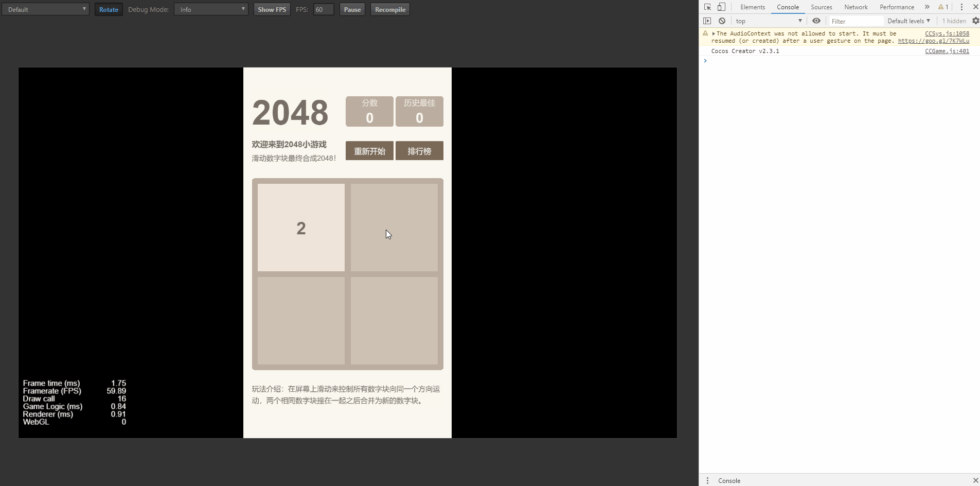The image size is (980, 486).
Task: Switch to the Performance tab
Action: pyautogui.click(x=897, y=7)
